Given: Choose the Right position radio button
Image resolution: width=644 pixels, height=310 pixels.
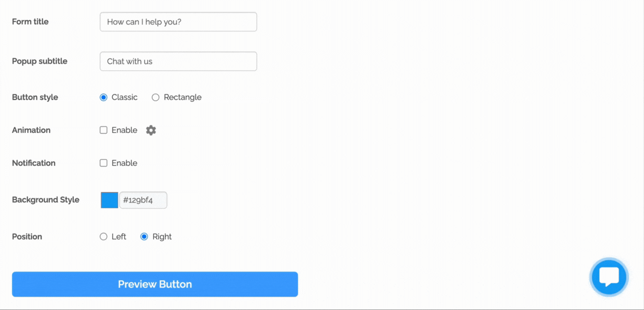Looking at the screenshot, I should pos(144,237).
